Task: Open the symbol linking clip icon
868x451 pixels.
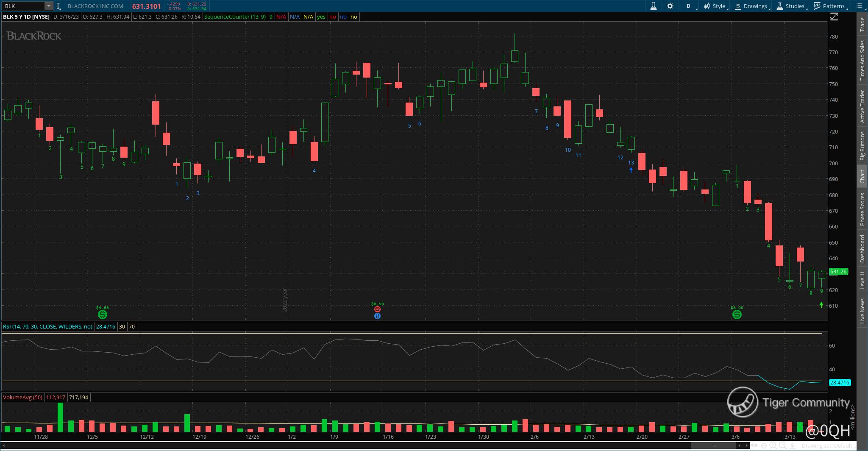Action: (58, 6)
